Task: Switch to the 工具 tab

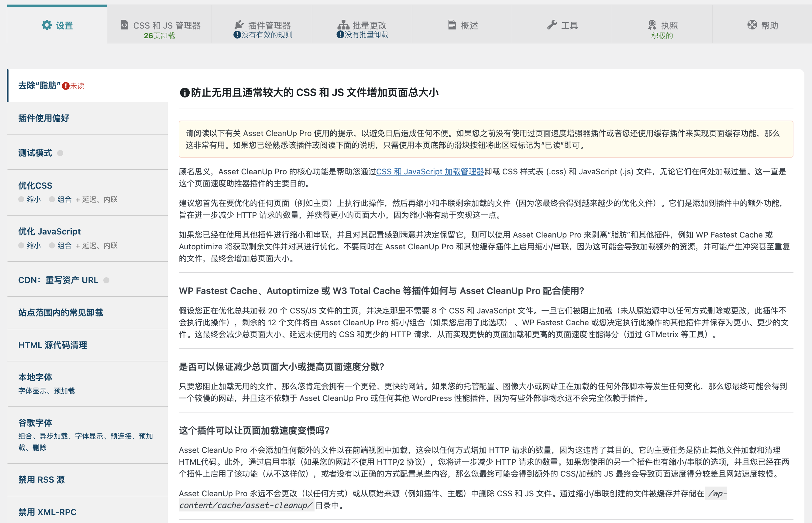Action: [x=562, y=25]
